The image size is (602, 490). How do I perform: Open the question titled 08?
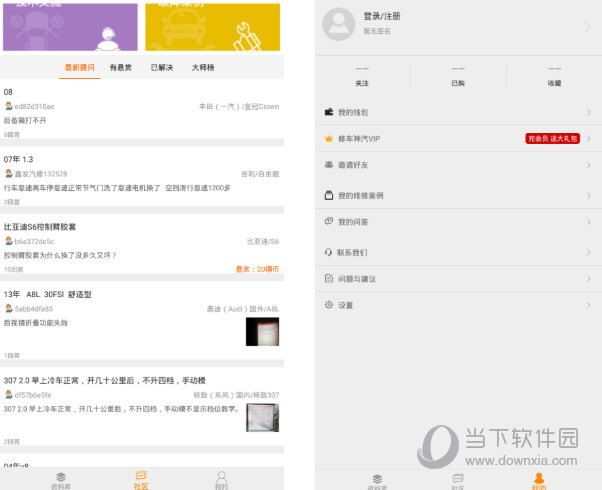(x=8, y=92)
